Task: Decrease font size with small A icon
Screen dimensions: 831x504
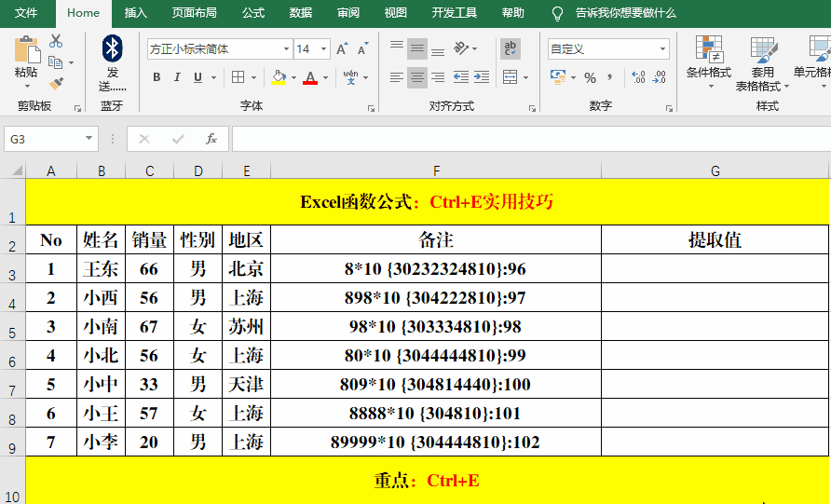Action: 363,48
